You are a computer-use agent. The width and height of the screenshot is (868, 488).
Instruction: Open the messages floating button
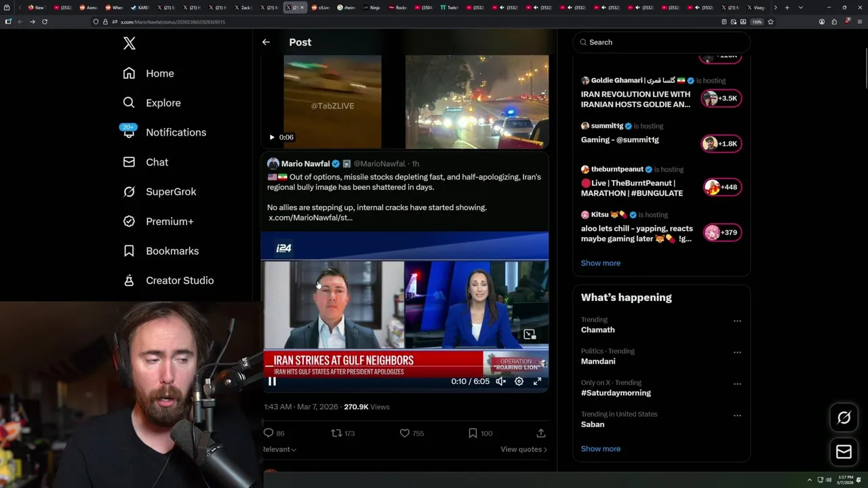(844, 452)
